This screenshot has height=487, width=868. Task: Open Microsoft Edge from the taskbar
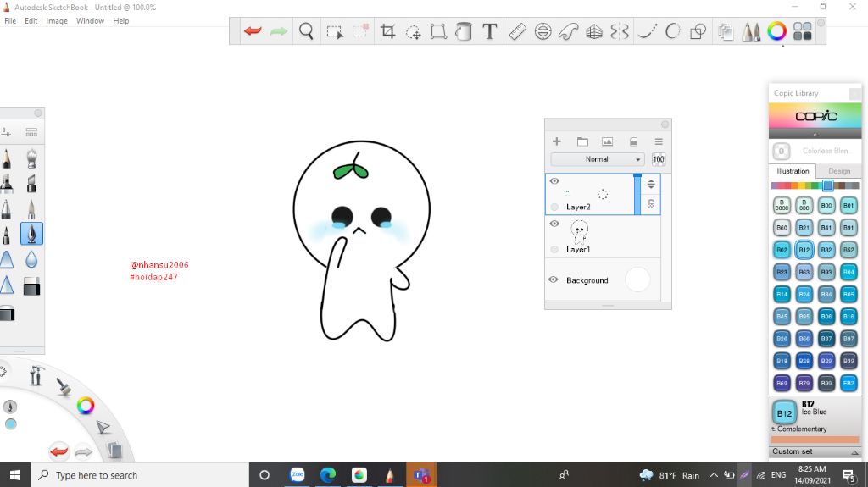click(328, 475)
